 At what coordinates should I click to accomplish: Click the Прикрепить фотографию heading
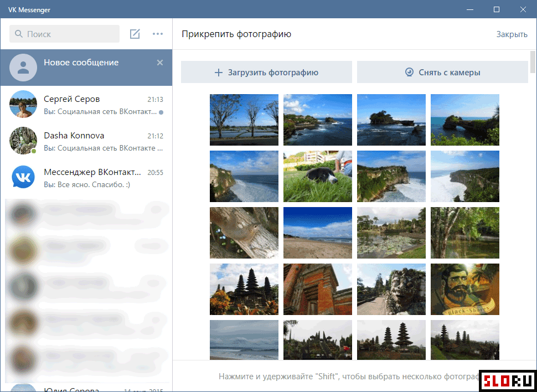pyautogui.click(x=236, y=34)
